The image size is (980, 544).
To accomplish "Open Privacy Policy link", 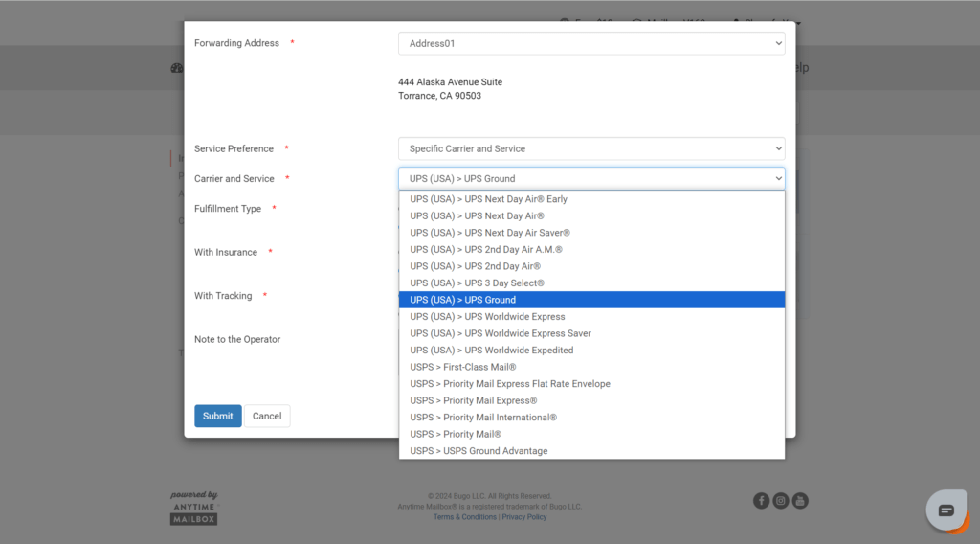I will (x=524, y=517).
